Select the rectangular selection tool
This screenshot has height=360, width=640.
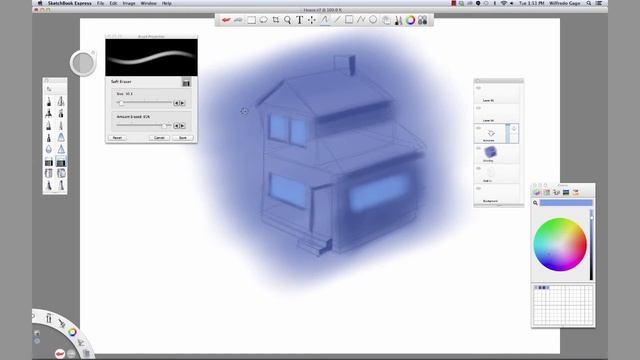point(251,20)
